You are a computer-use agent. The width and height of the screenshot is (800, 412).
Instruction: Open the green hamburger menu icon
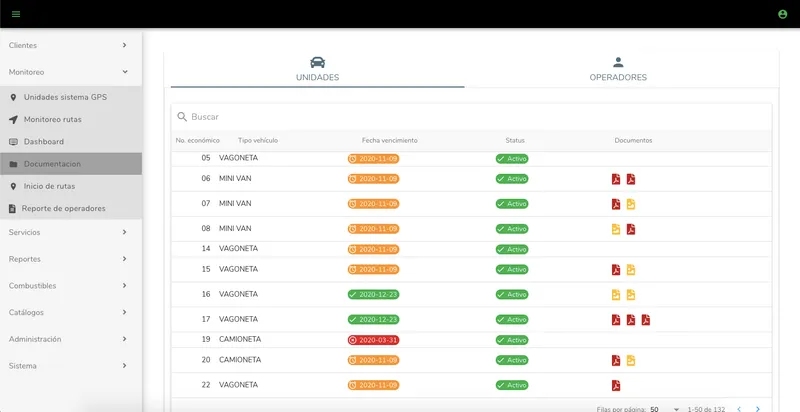(x=16, y=14)
